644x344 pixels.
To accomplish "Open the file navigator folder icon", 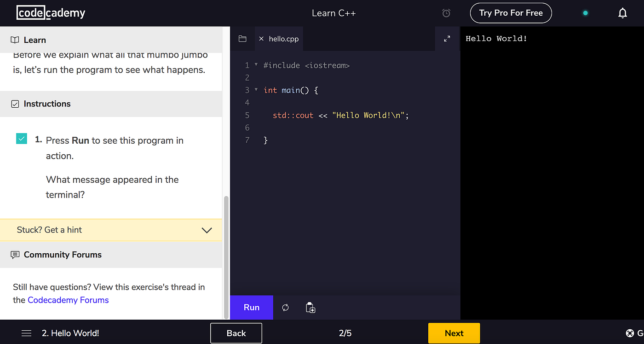I will click(x=242, y=39).
